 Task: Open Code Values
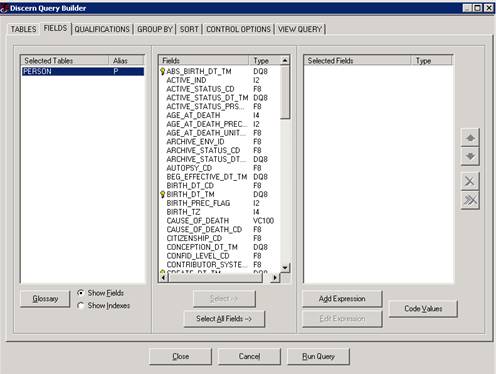pos(423,309)
